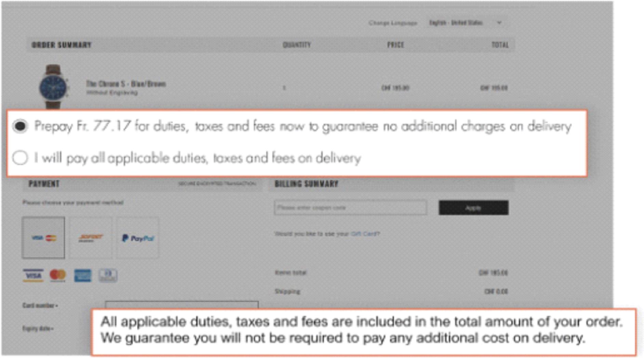Open the Gift Card link
Screen dimensions: 644x358
pyautogui.click(x=364, y=234)
